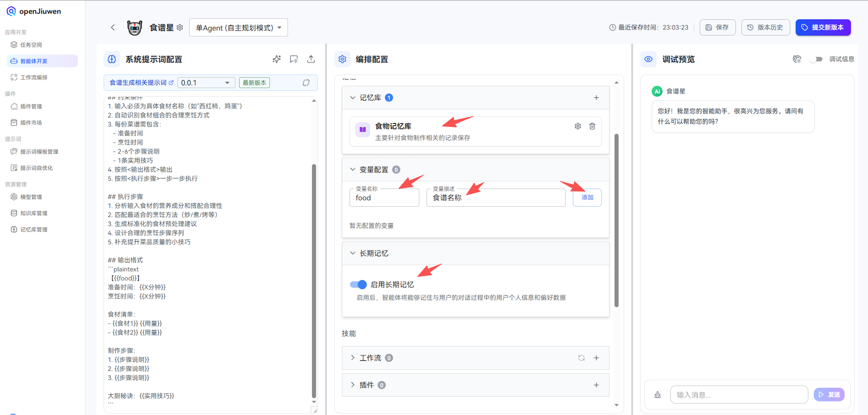Open settings for 食物记忆库 memory
The width and height of the screenshot is (868, 415).
(578, 126)
